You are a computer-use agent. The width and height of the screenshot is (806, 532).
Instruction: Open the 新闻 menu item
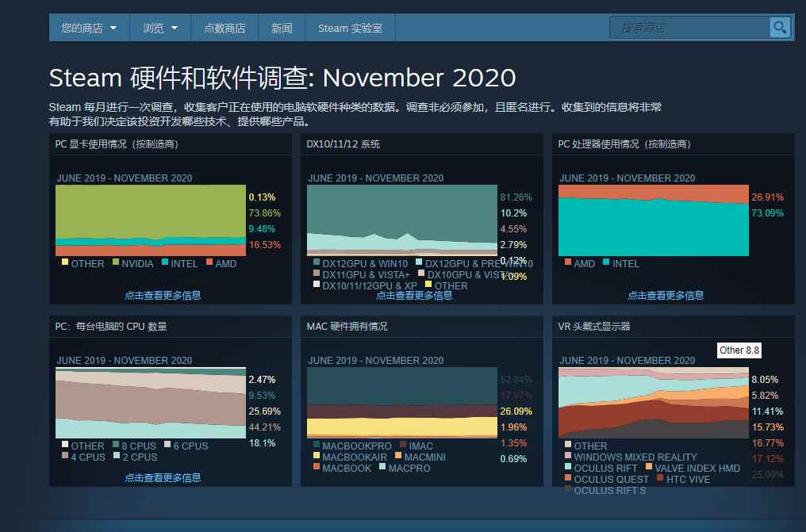tap(282, 27)
